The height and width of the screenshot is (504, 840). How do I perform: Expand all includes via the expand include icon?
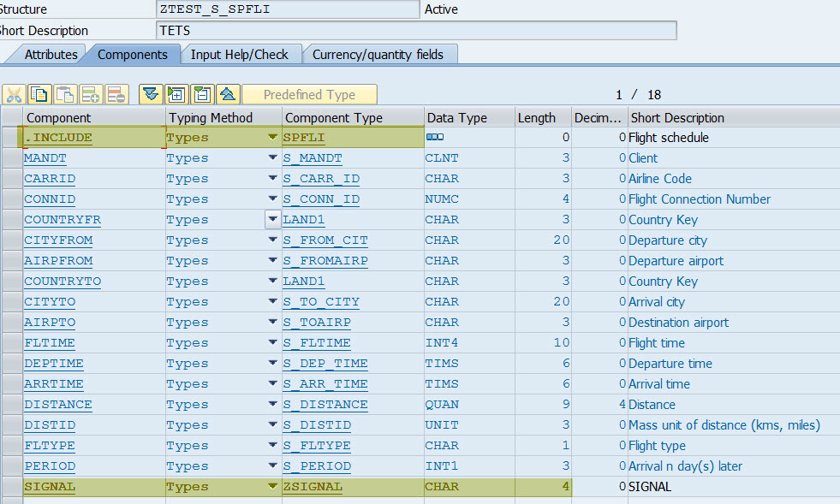point(176,94)
